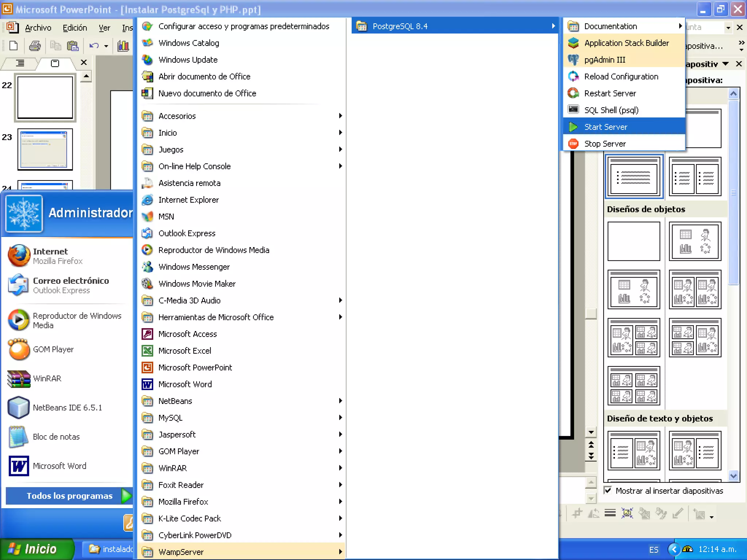Launch Microsoft Excel from programs list
Screen dimensions: 747x560
185,351
